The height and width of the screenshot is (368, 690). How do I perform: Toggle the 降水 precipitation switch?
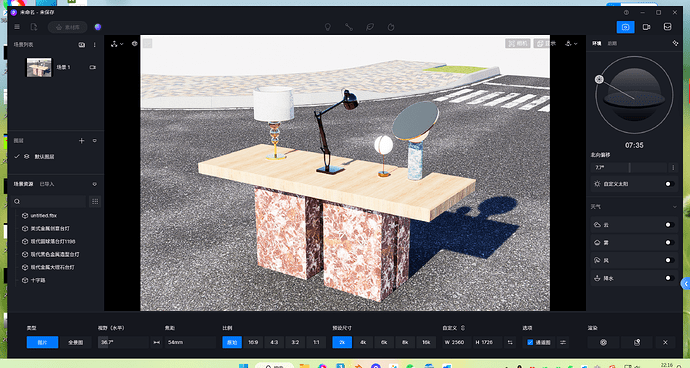[x=669, y=278]
